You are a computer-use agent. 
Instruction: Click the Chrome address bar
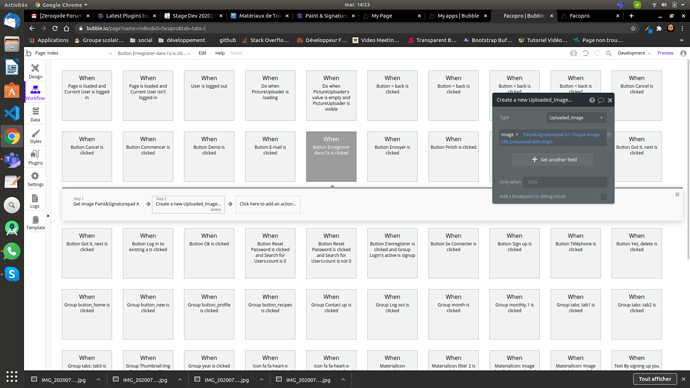(352, 28)
